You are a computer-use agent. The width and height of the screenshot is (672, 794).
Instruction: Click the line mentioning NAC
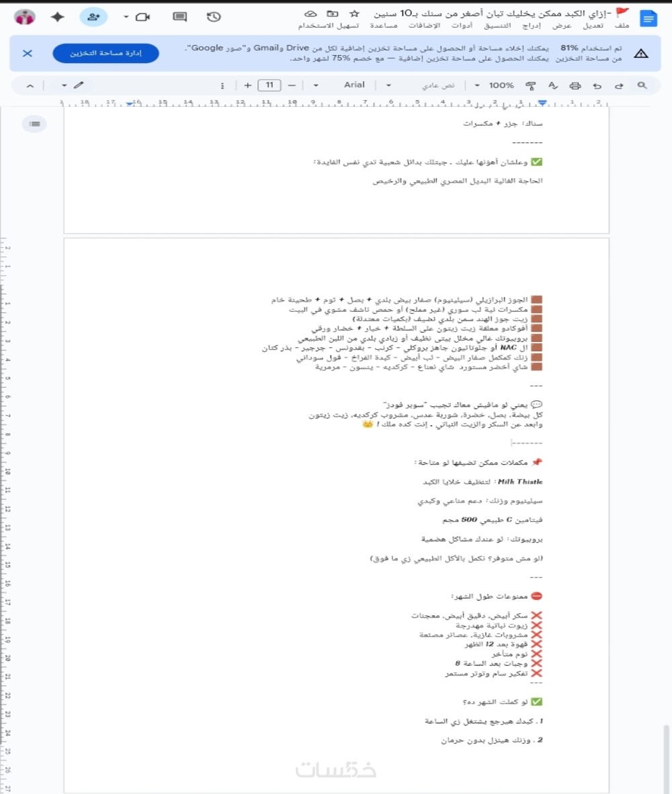402,348
